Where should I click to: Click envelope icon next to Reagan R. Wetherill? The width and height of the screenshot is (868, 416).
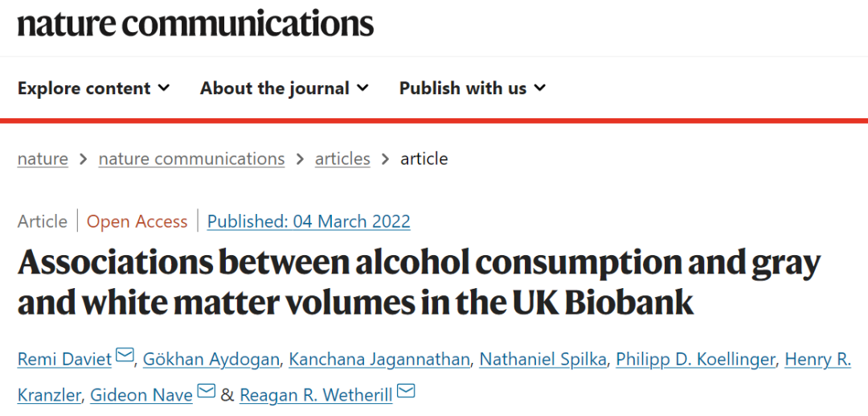click(406, 392)
